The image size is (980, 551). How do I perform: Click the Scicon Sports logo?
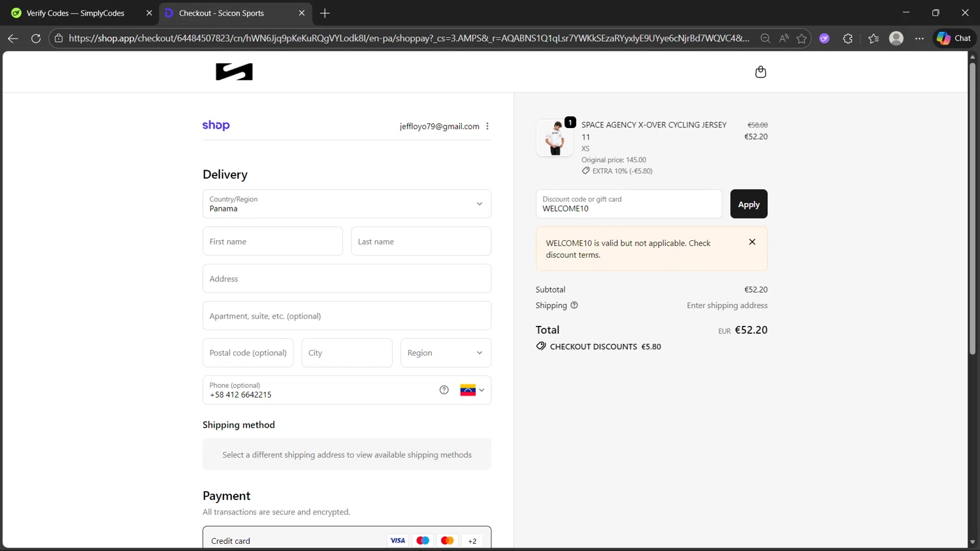pos(234,72)
